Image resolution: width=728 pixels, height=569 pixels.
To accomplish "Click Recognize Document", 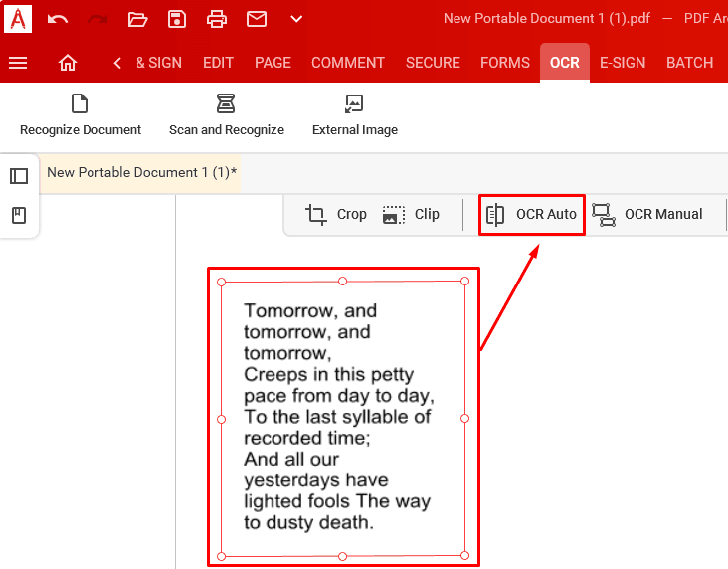I will [81, 115].
